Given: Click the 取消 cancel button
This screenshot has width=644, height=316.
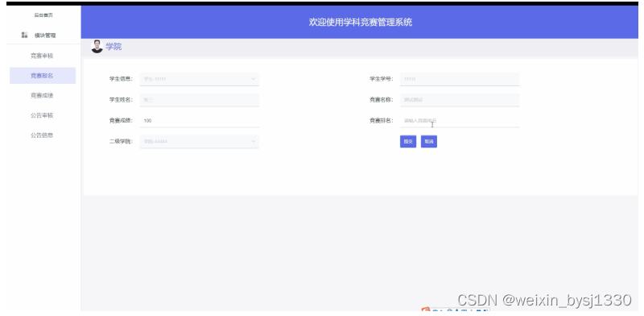Looking at the screenshot, I should pos(429,142).
